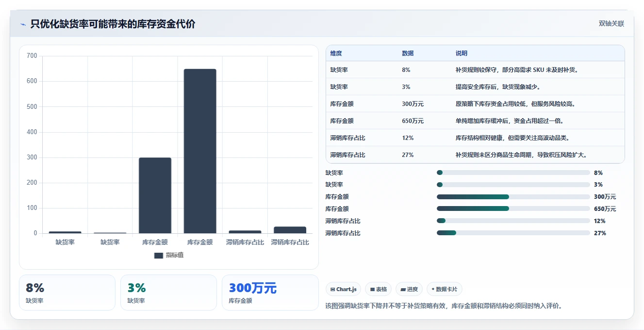Screen dimensions: 644x330
Task: Open the 8% 缺货率 data card
Action: (x=67, y=293)
